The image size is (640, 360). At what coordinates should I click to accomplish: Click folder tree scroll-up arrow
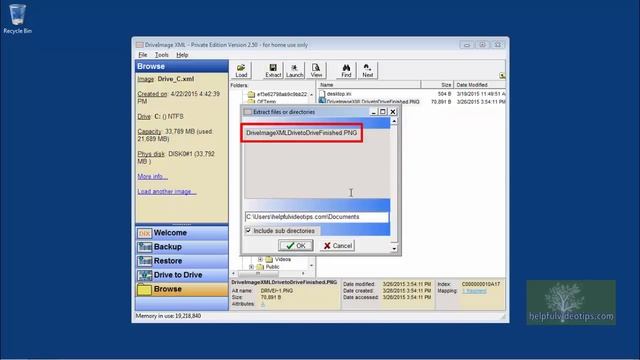[312, 94]
